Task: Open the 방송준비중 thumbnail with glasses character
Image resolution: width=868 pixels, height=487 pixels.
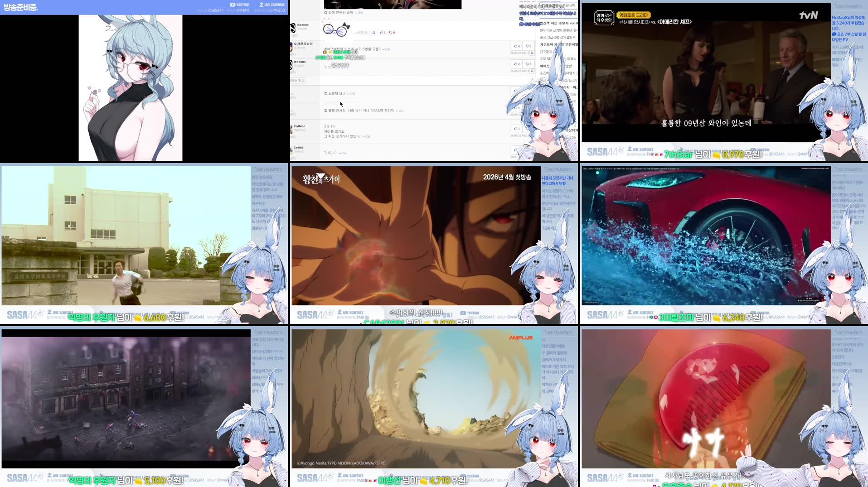Action: coord(144,81)
